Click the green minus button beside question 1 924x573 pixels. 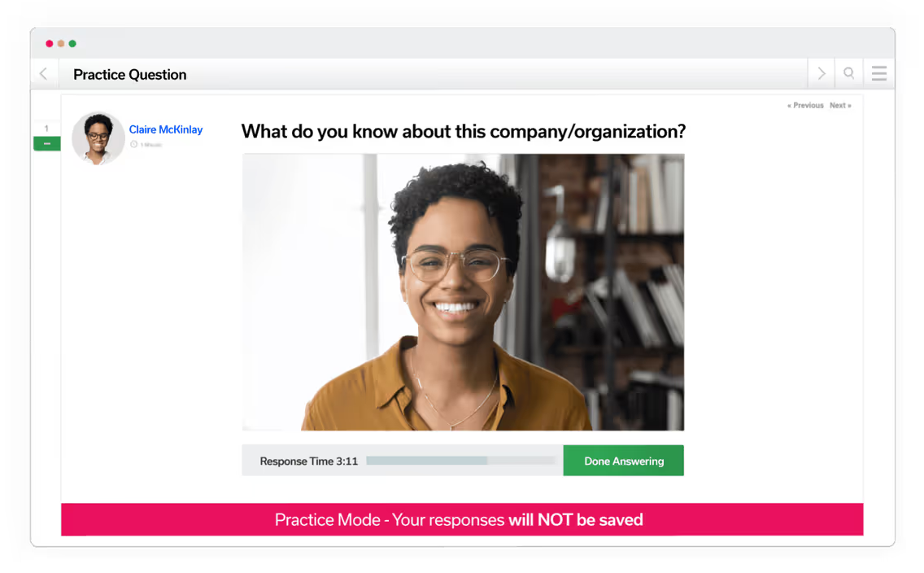coord(47,143)
